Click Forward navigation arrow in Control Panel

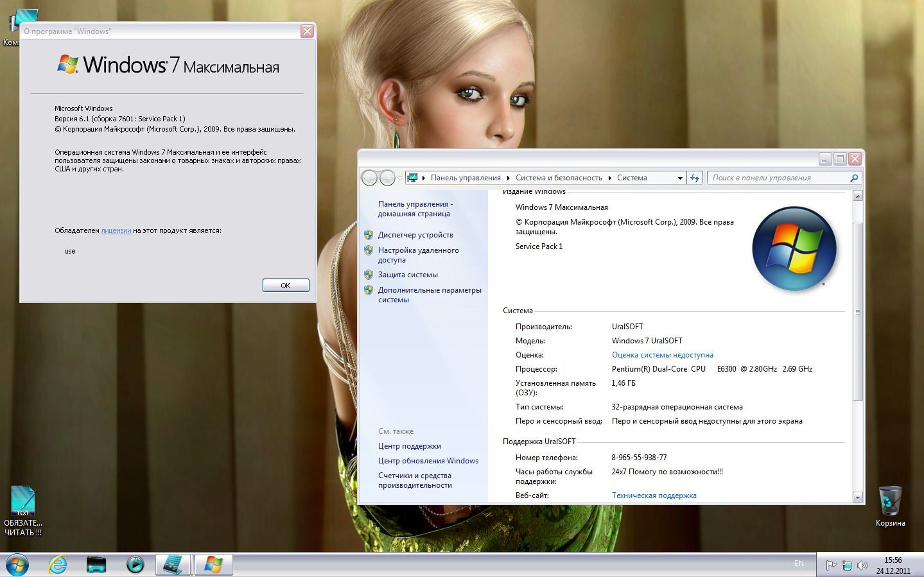coord(387,178)
